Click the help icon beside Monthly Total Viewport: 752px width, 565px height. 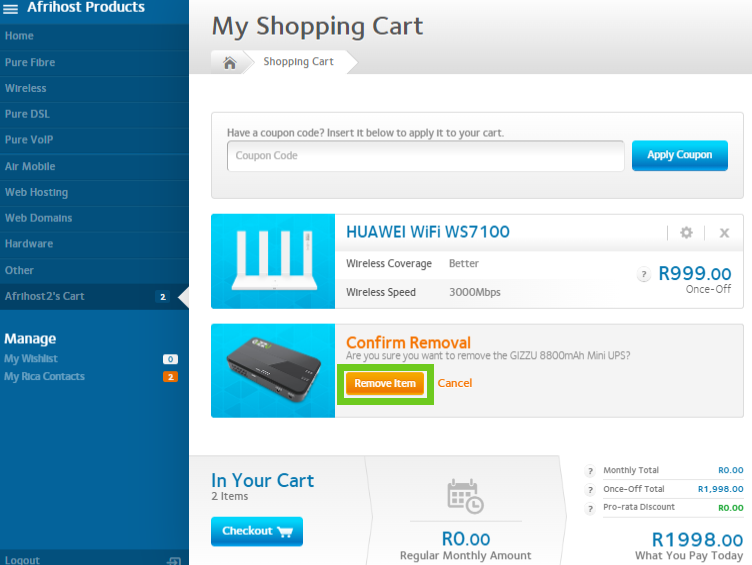tap(591, 470)
